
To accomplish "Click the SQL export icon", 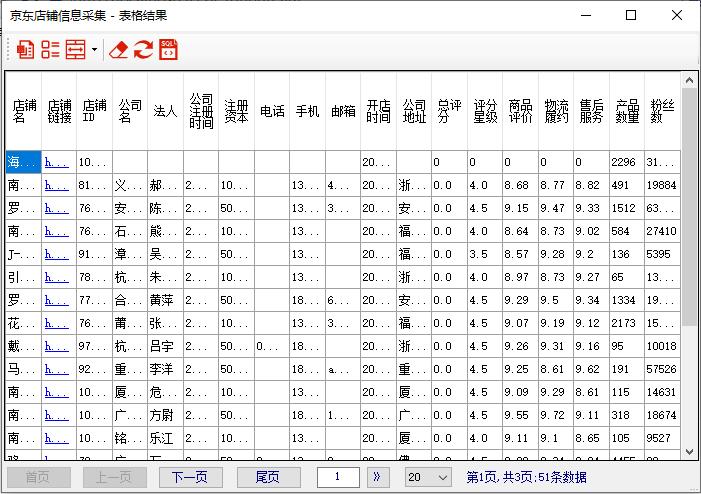I will click(x=168, y=50).
